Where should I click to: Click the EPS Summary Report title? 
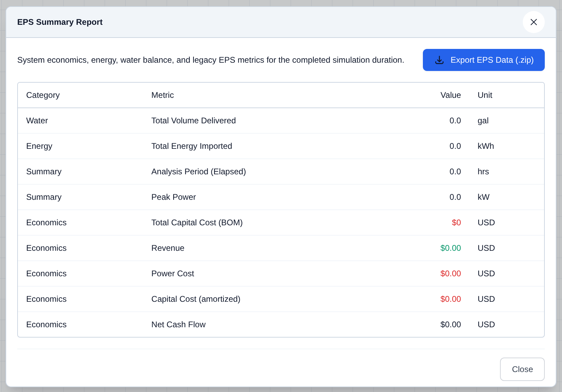[60, 22]
